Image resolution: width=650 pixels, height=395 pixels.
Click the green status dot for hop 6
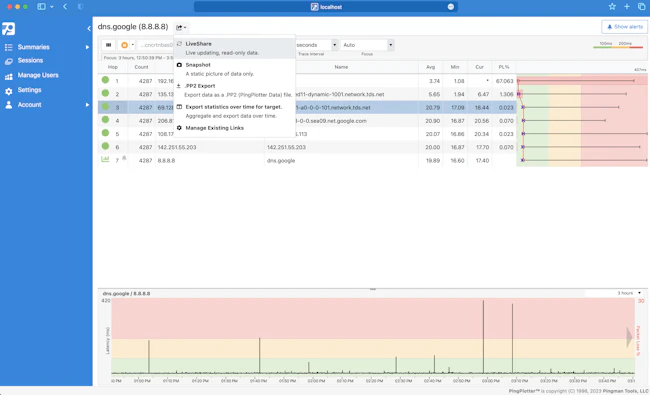105,146
